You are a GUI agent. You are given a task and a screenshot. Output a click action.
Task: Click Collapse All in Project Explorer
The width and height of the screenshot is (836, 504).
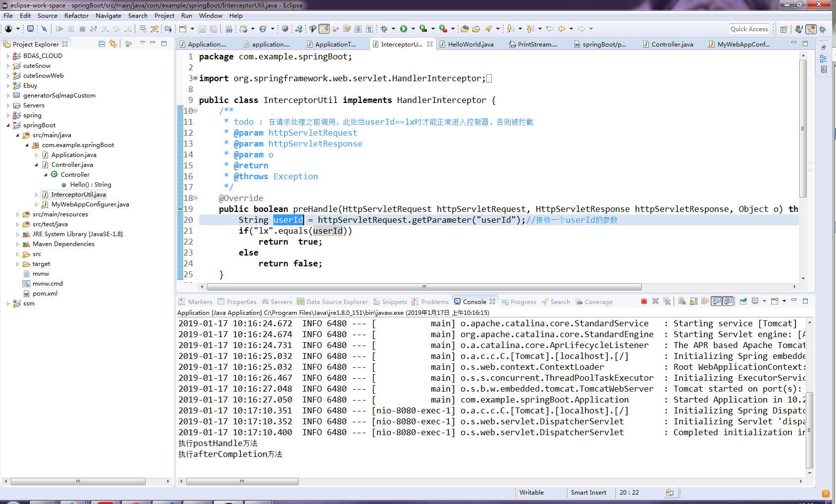102,44
